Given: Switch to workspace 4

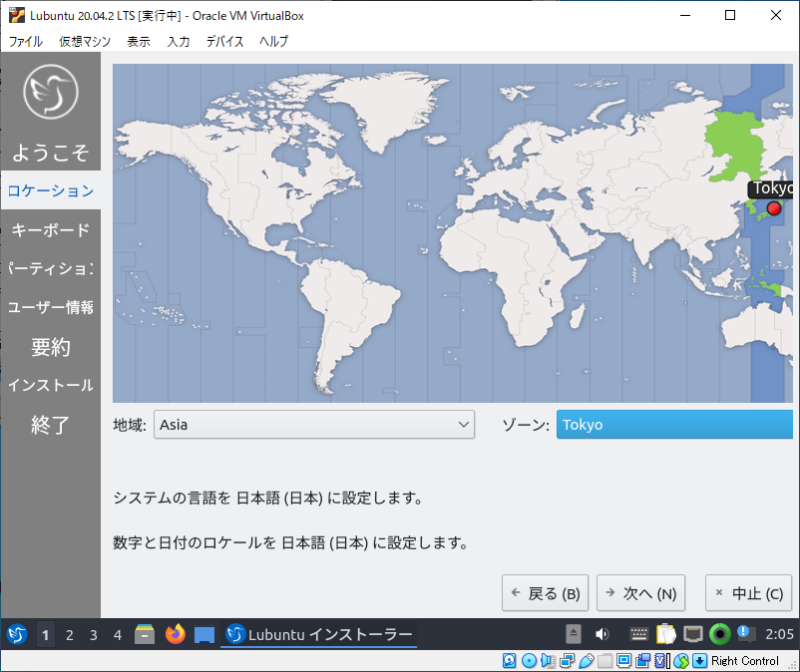Looking at the screenshot, I should pyautogui.click(x=118, y=635).
